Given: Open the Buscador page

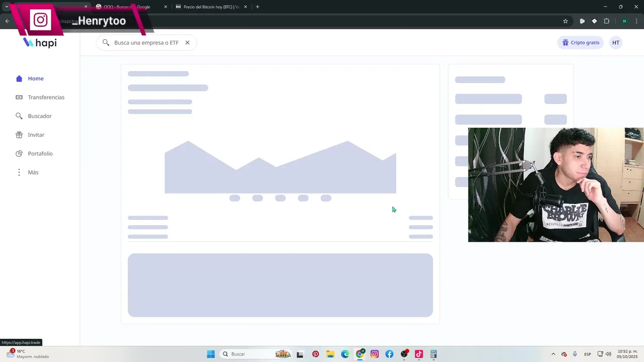Looking at the screenshot, I should 33,116.
